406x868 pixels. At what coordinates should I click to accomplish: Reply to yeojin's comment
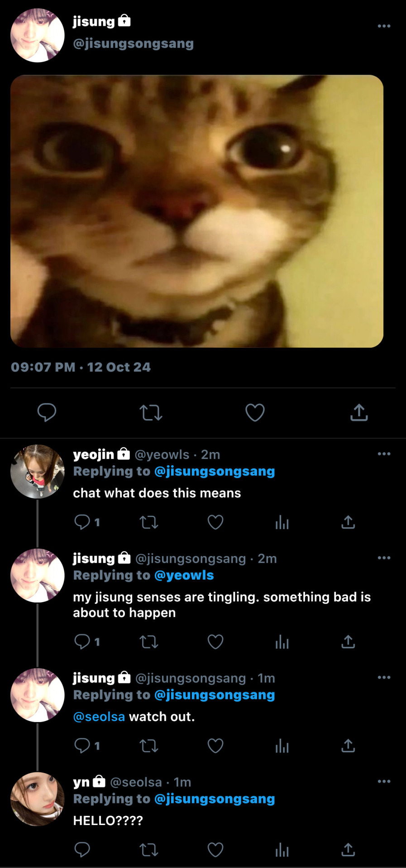(x=82, y=522)
